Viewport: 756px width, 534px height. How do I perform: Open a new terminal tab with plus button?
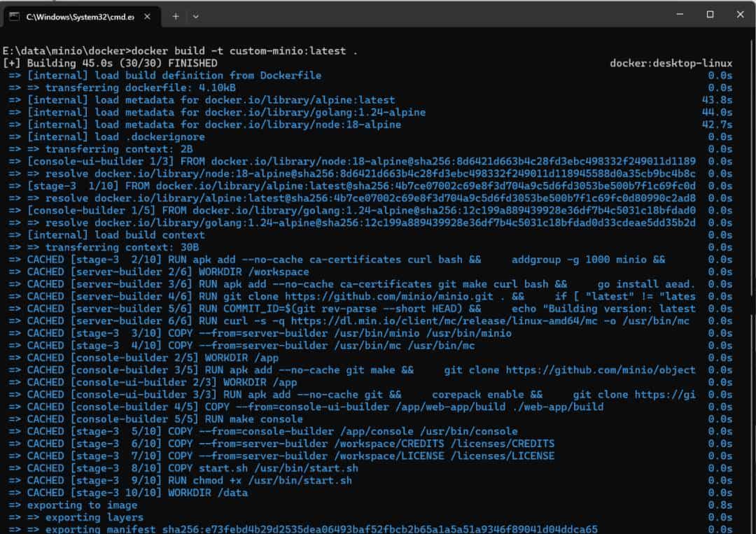176,16
